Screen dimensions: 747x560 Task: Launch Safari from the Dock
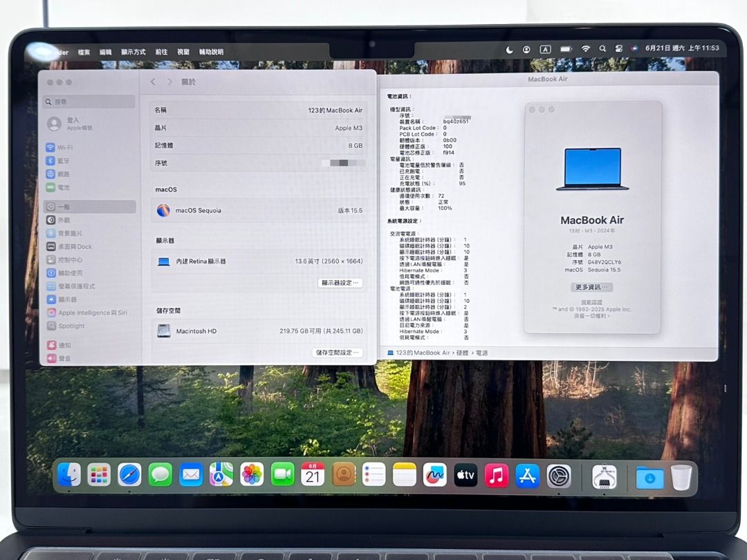click(129, 475)
